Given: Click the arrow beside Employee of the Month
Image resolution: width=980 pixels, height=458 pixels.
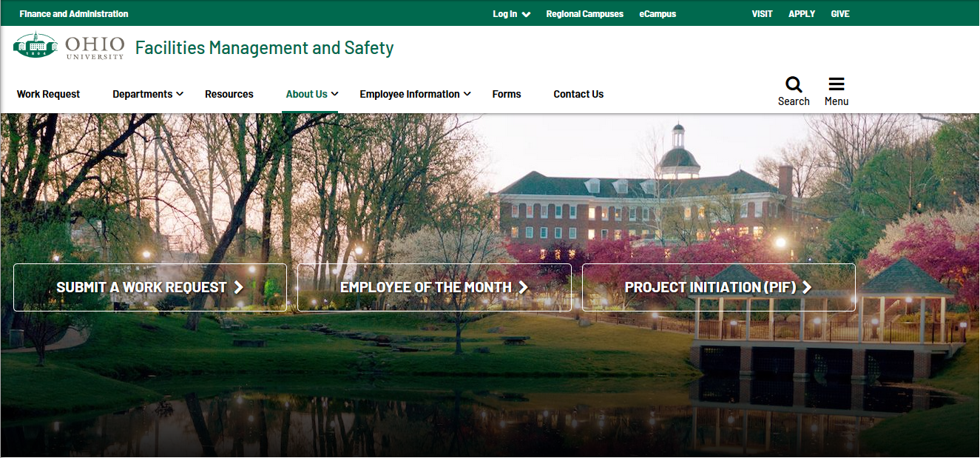Looking at the screenshot, I should pyautogui.click(x=524, y=287).
